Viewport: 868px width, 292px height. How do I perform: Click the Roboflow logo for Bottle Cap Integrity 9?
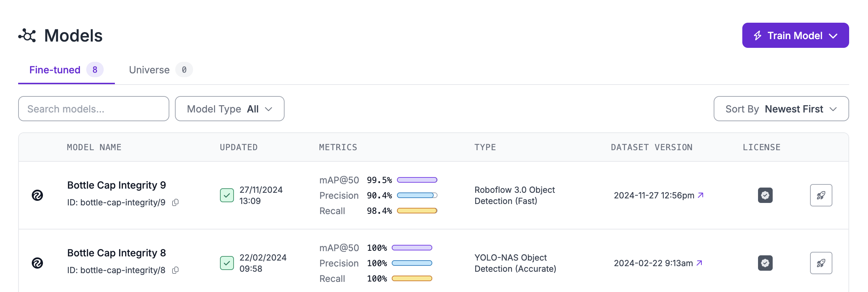[x=37, y=195]
